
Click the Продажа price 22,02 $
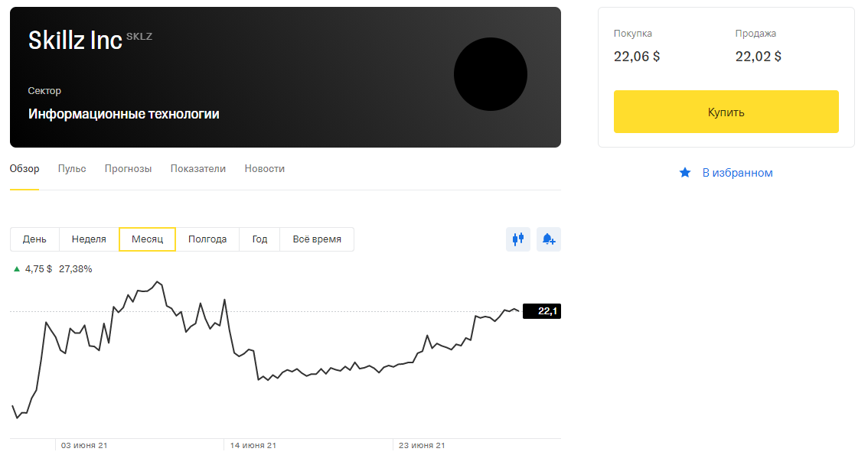tap(759, 57)
